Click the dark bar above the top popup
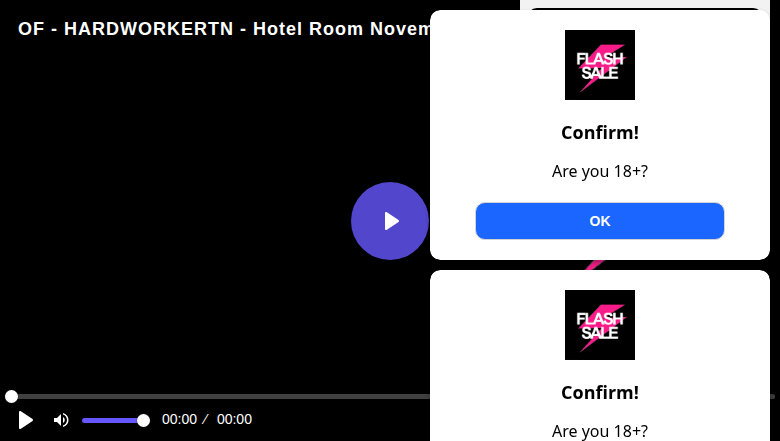The image size is (780, 441). pos(645,8)
